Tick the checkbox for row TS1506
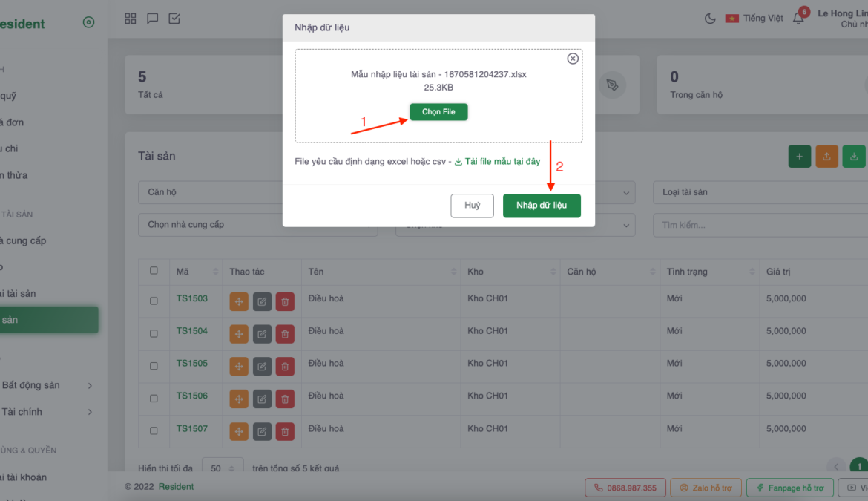This screenshot has height=501, width=868. [154, 398]
